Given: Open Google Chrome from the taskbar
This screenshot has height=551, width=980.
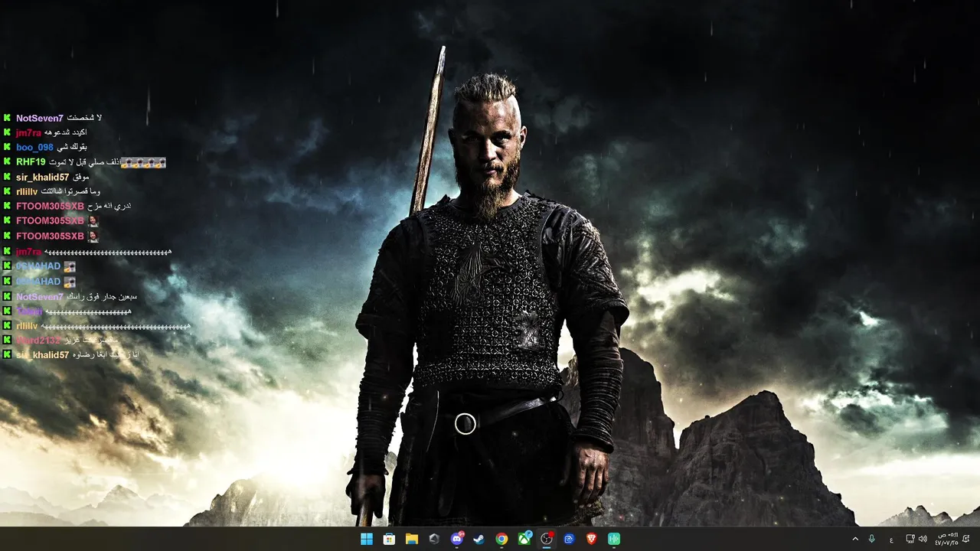Looking at the screenshot, I should click(501, 539).
